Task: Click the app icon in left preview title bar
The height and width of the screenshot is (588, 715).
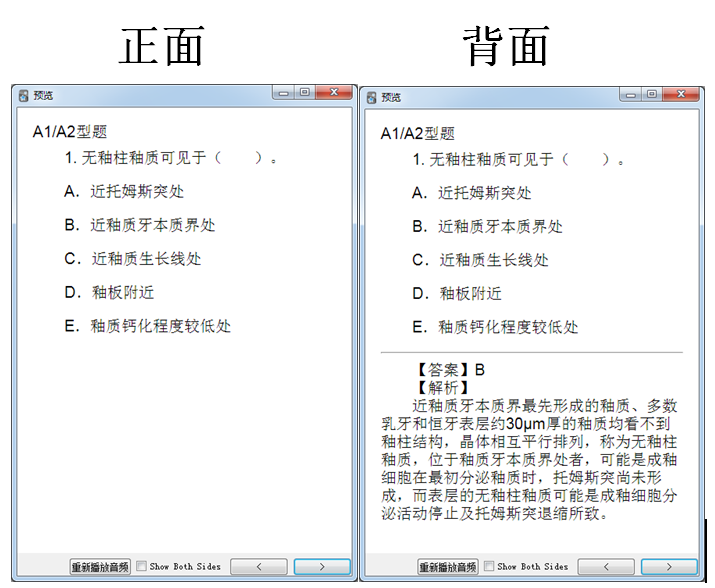Action: [x=24, y=96]
